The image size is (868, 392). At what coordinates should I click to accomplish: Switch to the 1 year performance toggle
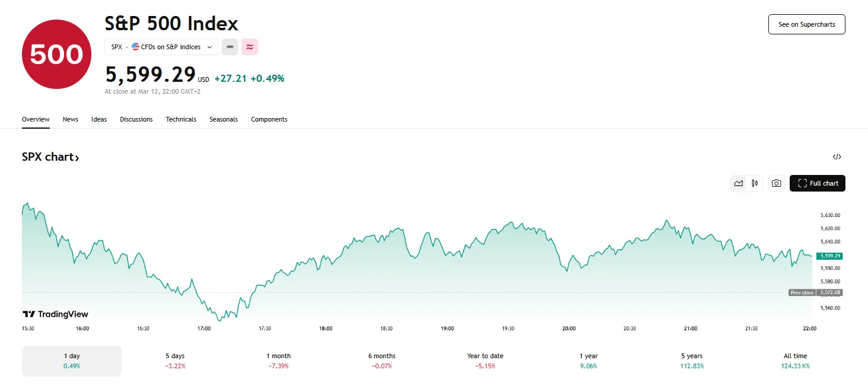click(x=588, y=361)
